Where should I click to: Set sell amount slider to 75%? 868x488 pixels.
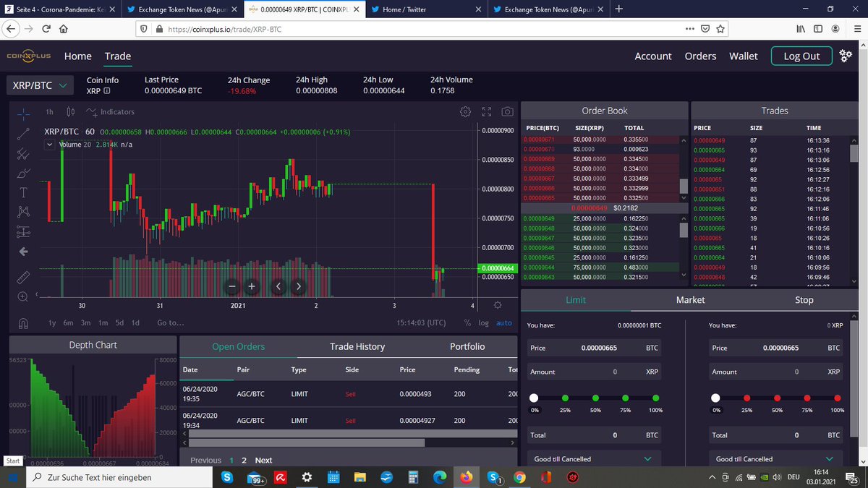point(807,398)
